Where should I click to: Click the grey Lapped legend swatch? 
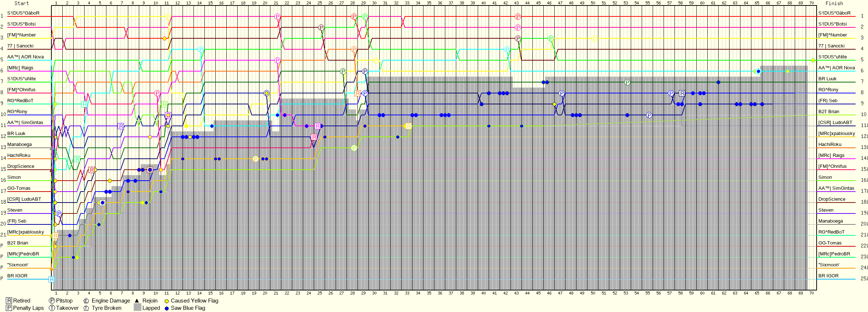[x=137, y=308]
